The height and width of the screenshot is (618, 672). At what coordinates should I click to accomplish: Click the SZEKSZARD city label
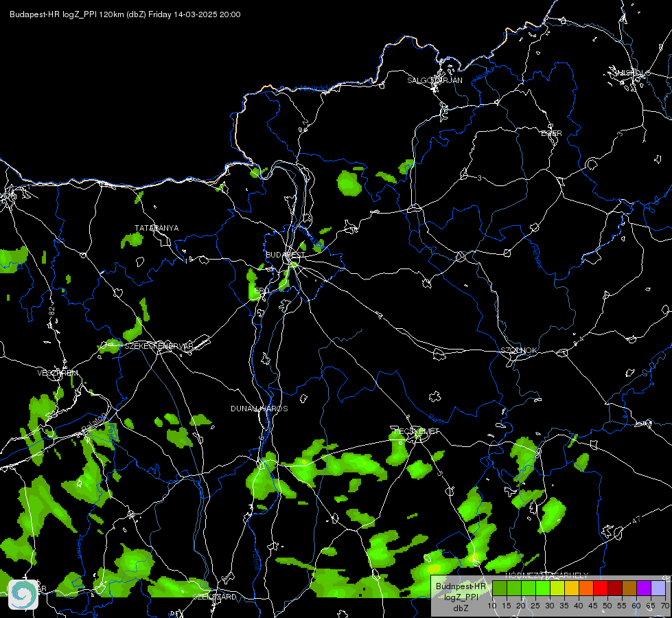pyautogui.click(x=214, y=597)
